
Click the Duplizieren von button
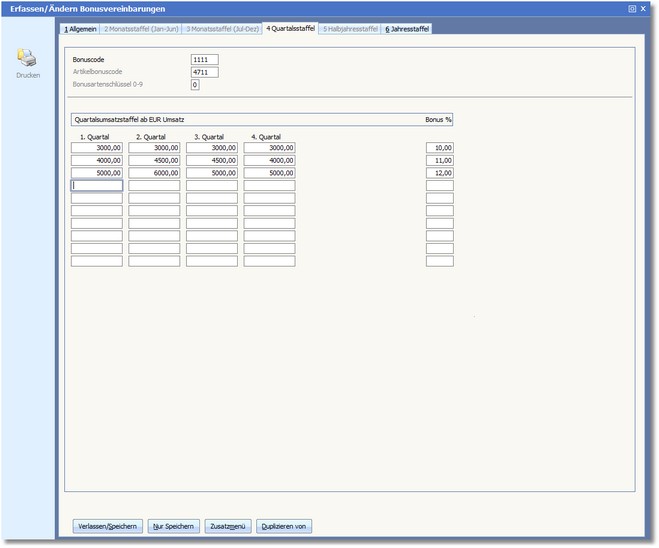pyautogui.click(x=285, y=526)
